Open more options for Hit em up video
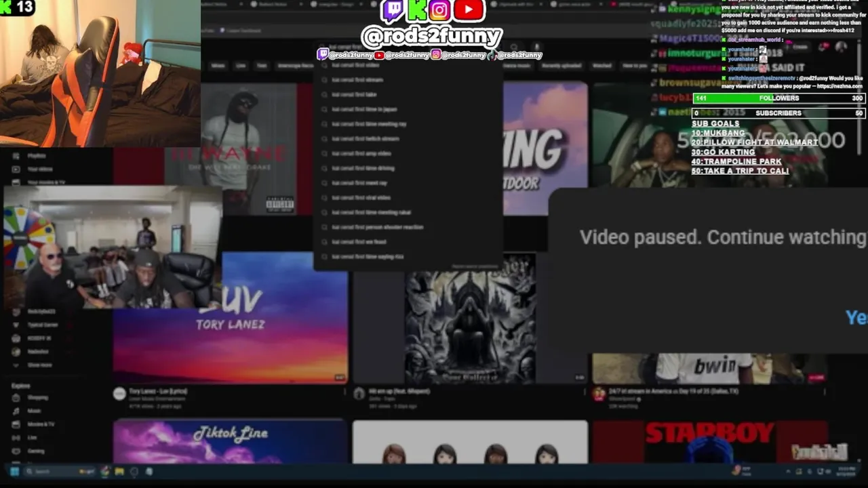 (584, 392)
